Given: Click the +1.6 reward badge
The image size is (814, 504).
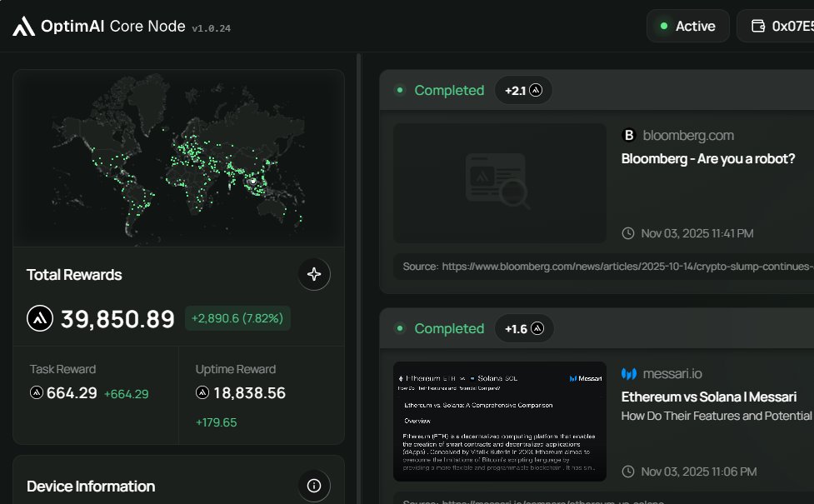Looking at the screenshot, I should [x=524, y=328].
